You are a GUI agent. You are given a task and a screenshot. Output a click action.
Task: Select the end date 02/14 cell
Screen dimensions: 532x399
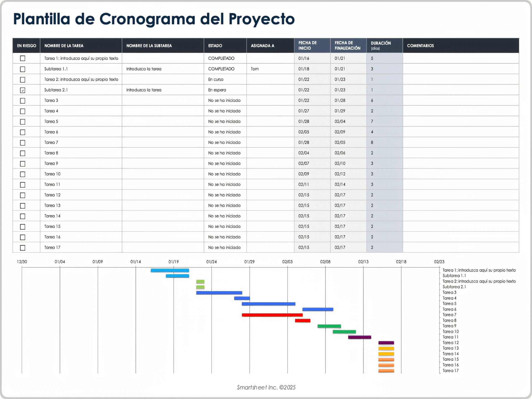349,185
